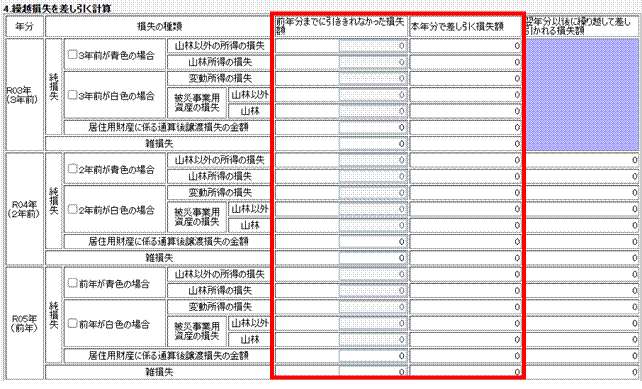Check the 3年前が青色の場合 checkbox
Image resolution: width=642 pixels, height=389 pixels.
(72, 54)
